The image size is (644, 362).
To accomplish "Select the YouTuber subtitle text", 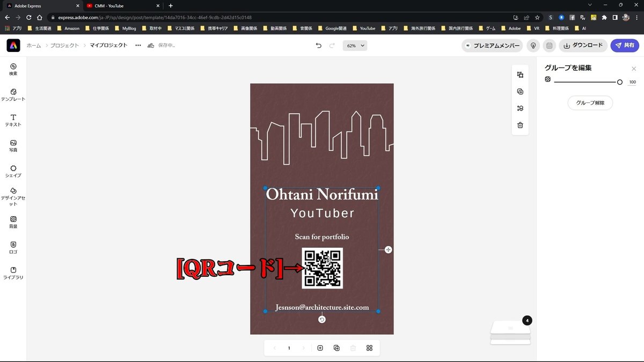I will click(x=322, y=213).
